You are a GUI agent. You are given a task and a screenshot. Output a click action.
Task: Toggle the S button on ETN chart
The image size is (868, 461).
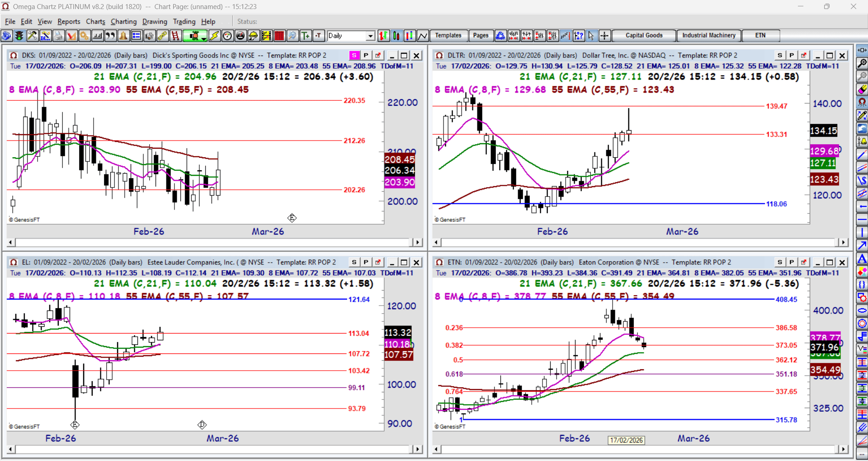(780, 262)
